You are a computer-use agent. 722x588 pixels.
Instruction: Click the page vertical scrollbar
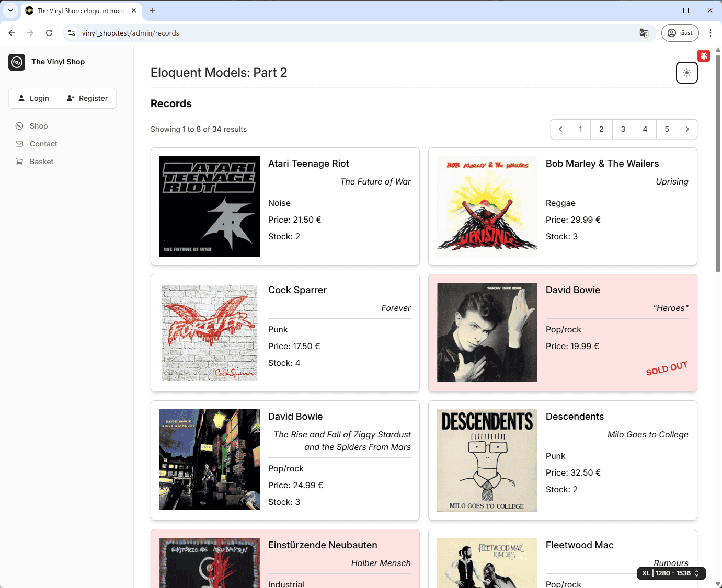(718, 163)
